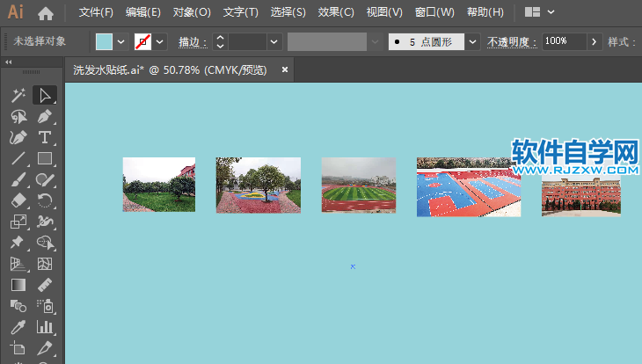
Task: Select the Warp tool
Action: tap(45, 222)
